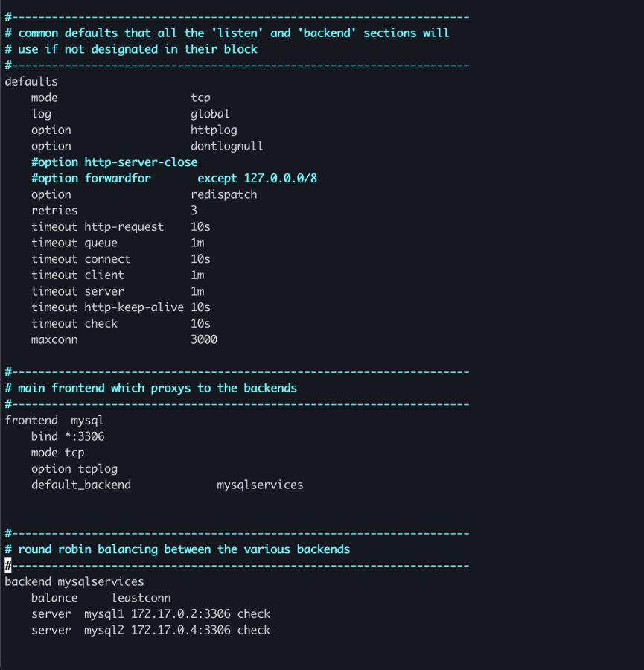Click 'except 127.0.0.0/8' text
The height and width of the screenshot is (670, 644).
click(x=257, y=179)
